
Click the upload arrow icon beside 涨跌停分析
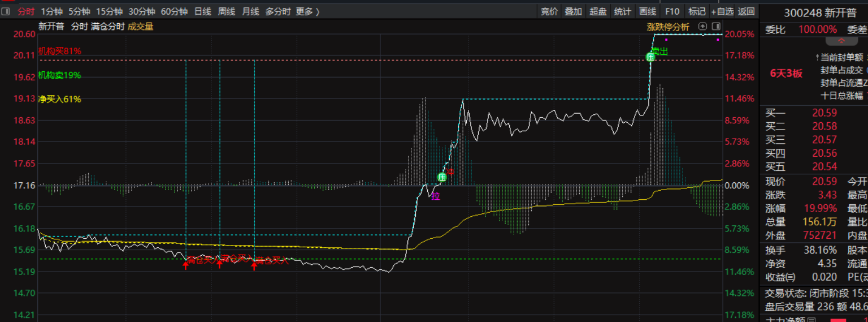pos(702,26)
